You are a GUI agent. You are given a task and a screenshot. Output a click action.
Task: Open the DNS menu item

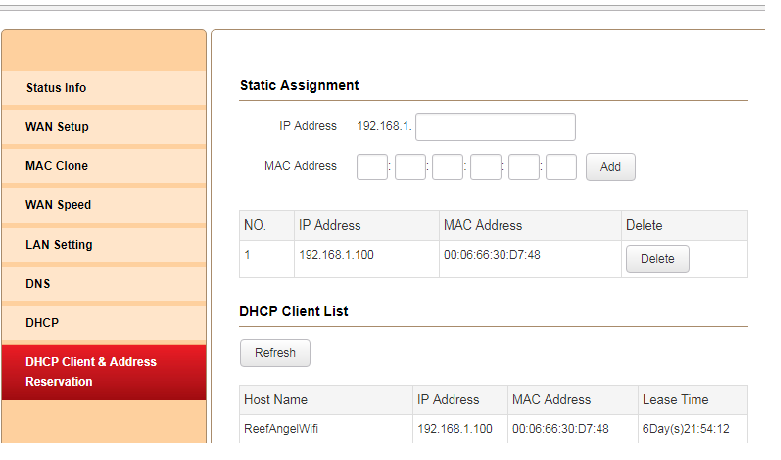click(x=104, y=284)
